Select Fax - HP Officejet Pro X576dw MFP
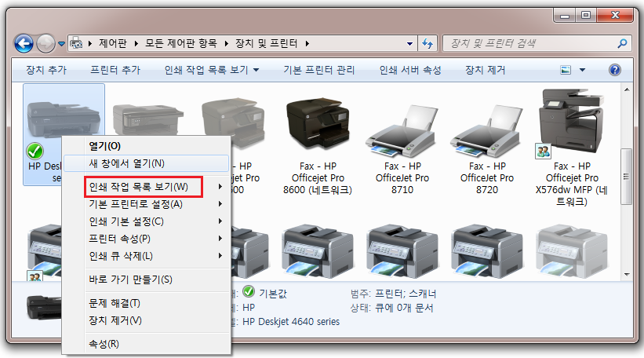Image resolution: width=644 pixels, height=358 pixels. coord(572,147)
